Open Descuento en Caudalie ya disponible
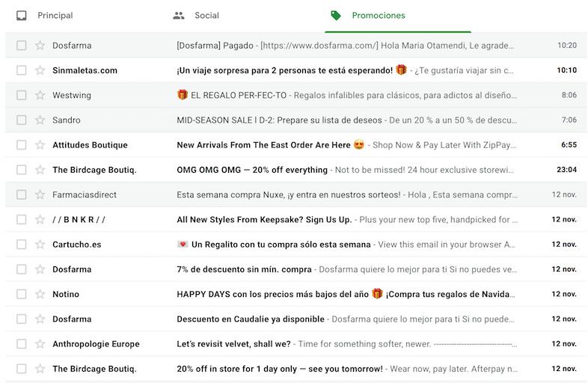Image resolution: width=588 pixels, height=383 pixels. pos(251,319)
